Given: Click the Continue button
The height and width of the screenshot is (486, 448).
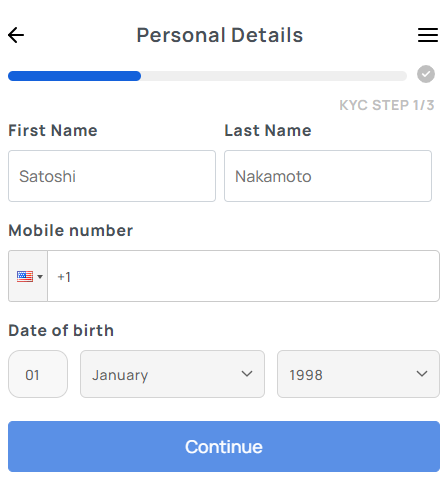Looking at the screenshot, I should point(224,447).
